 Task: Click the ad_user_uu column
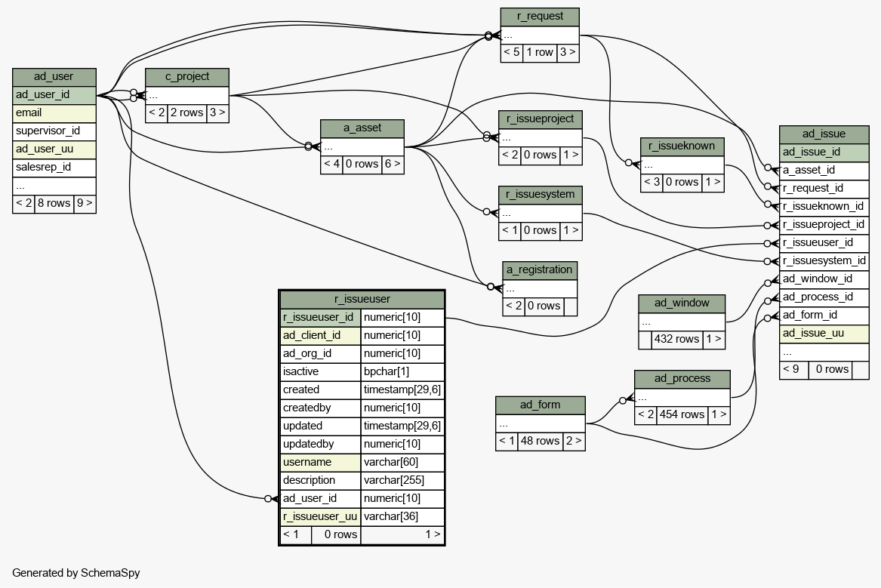tap(54, 149)
